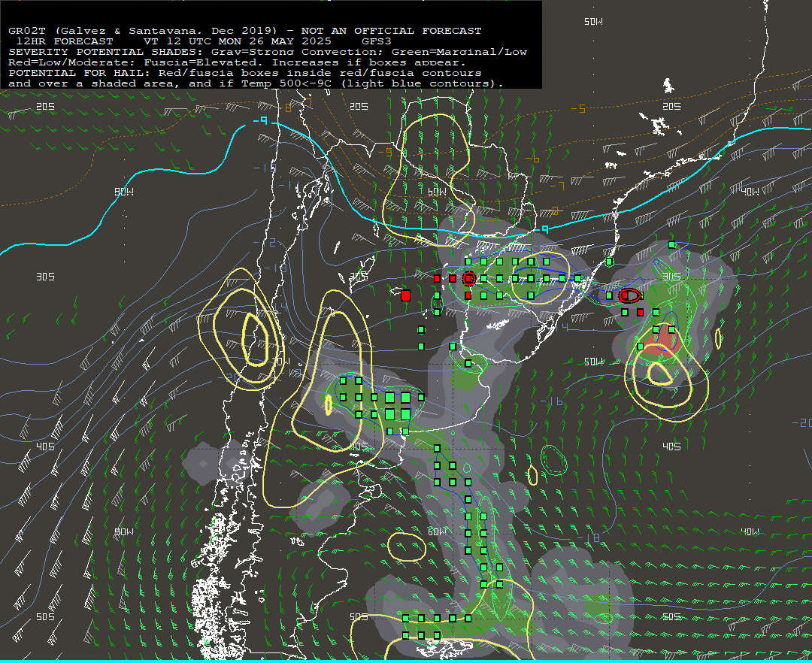Click the -20 contour label at the right edge
Image resolution: width=812 pixels, height=663 pixels.
(x=802, y=423)
